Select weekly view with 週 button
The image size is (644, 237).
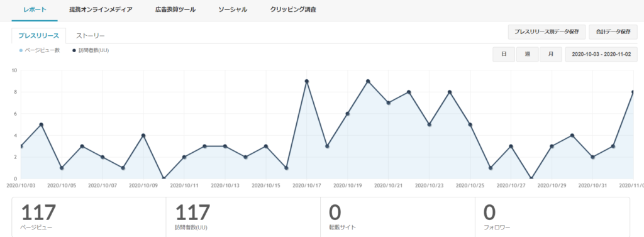tap(528, 55)
